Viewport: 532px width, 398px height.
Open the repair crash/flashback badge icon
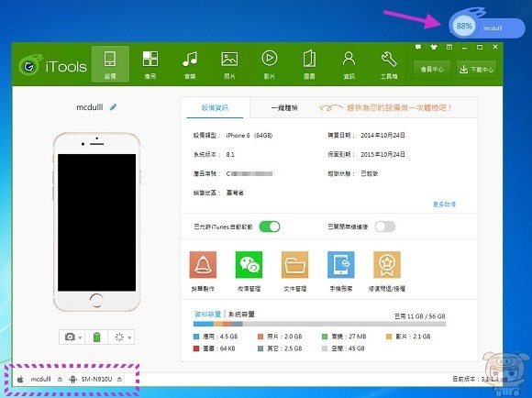[x=387, y=265]
